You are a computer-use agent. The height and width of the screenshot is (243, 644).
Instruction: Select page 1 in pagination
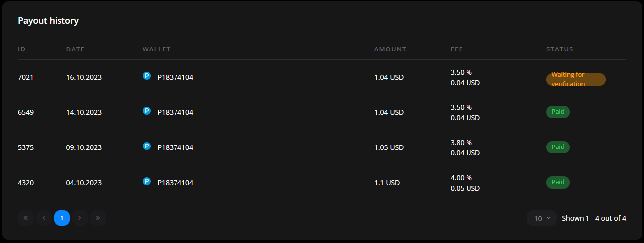[62, 218]
